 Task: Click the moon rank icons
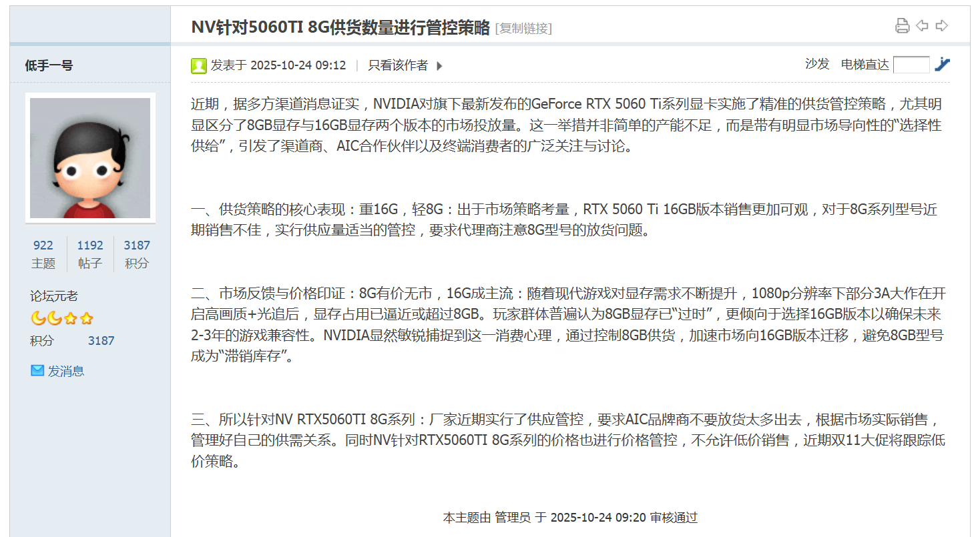pos(46,318)
